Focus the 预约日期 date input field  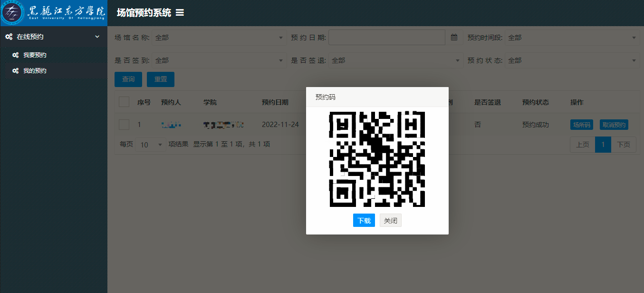[387, 38]
